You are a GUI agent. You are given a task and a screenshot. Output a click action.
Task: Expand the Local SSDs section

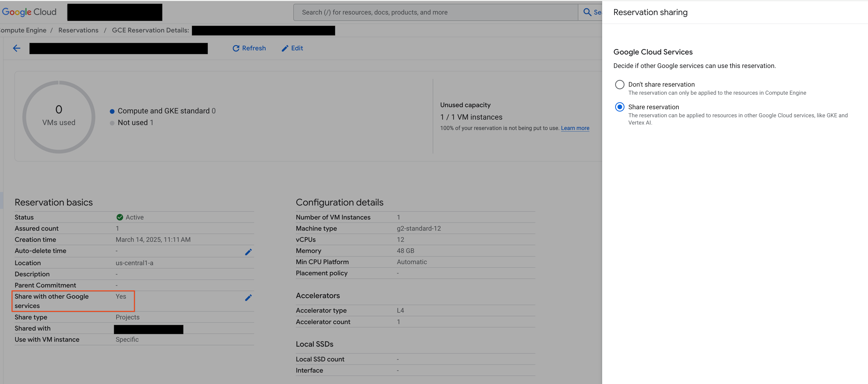(x=314, y=344)
